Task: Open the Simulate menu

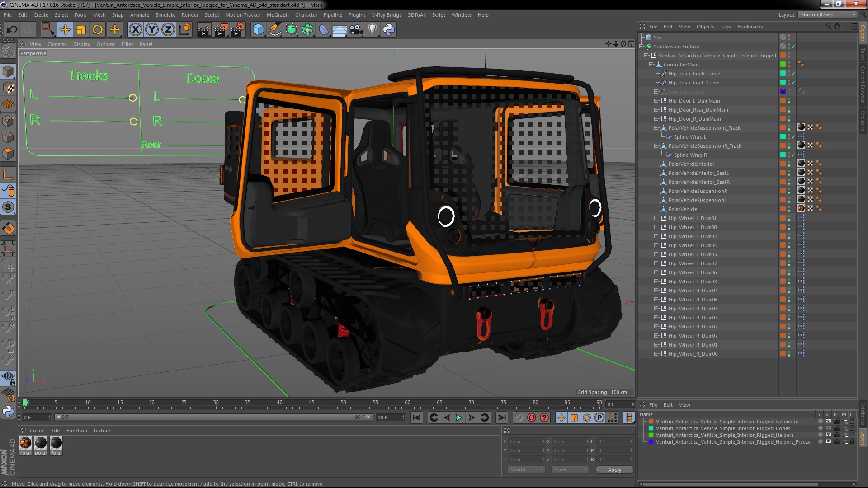Action: click(165, 15)
